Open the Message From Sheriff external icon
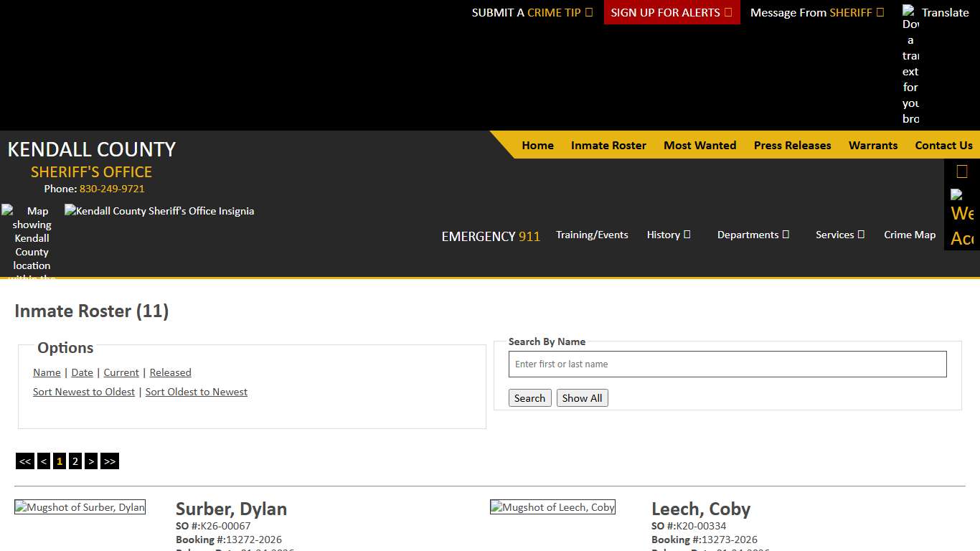This screenshot has width=980, height=551. coord(879,12)
